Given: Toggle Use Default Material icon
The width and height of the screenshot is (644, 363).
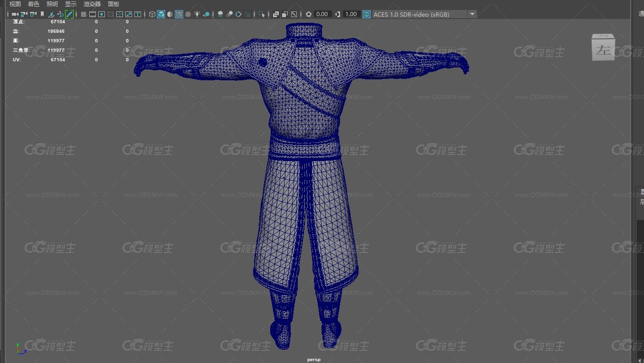Looking at the screenshot, I should coord(170,14).
